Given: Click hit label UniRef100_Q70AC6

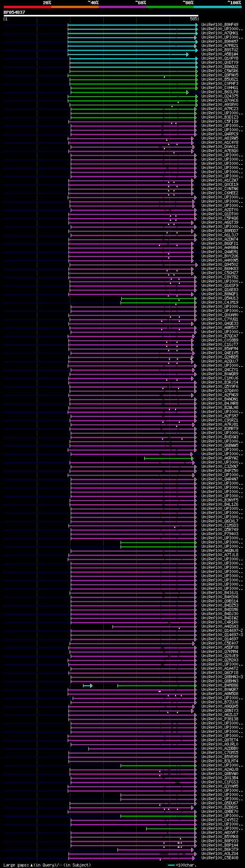Looking at the screenshot, I should 220,100.
